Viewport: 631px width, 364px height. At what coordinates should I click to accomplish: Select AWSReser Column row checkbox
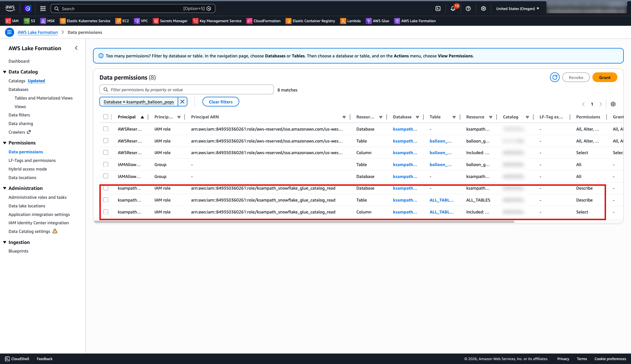(x=106, y=152)
